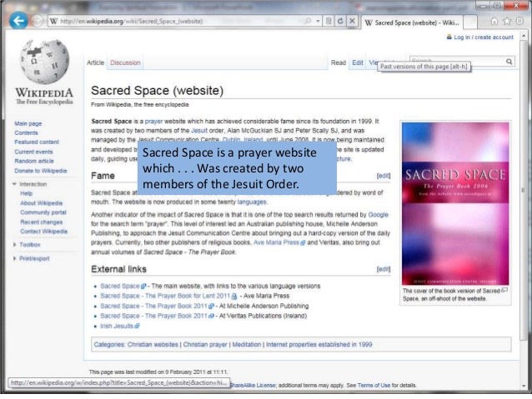Open the Ave Maria Press external link
Image resolution: width=532 pixels, height=399 pixels.
279,242
